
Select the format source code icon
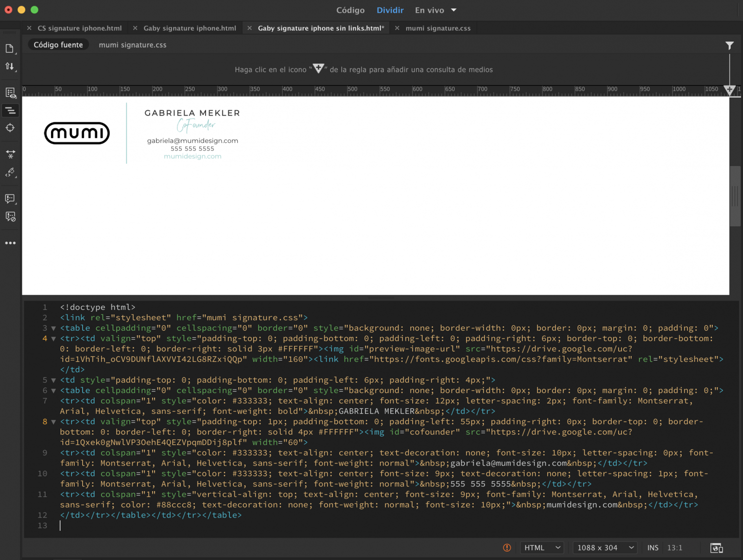point(10,110)
